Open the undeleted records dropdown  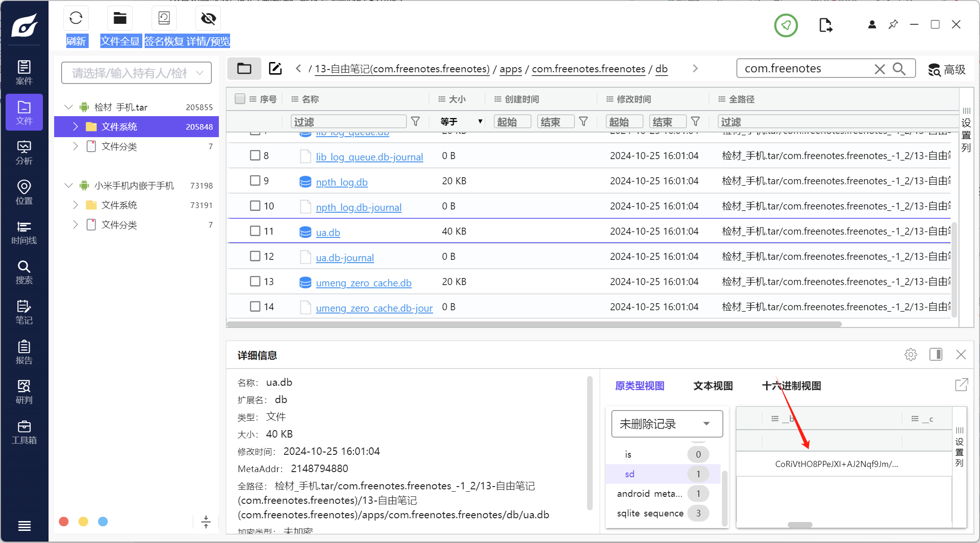coord(666,424)
